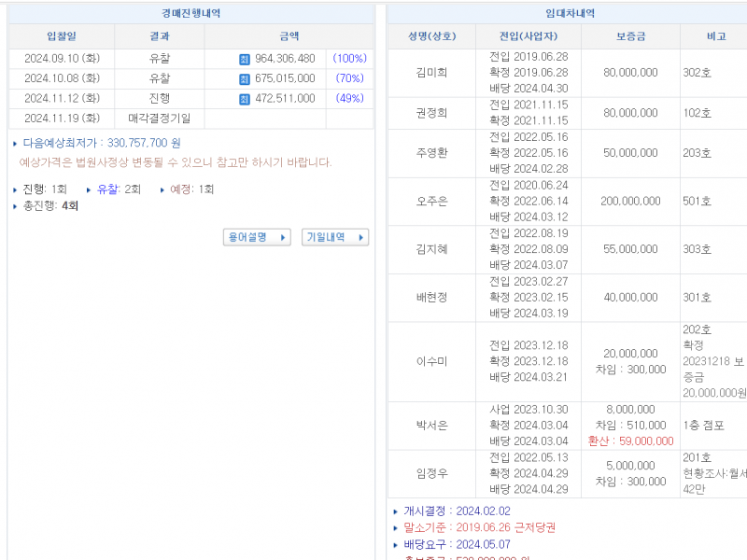Screen dimensions: 747x560
Task: Click the 최 badge next to 472,511,000
Action: click(x=243, y=99)
